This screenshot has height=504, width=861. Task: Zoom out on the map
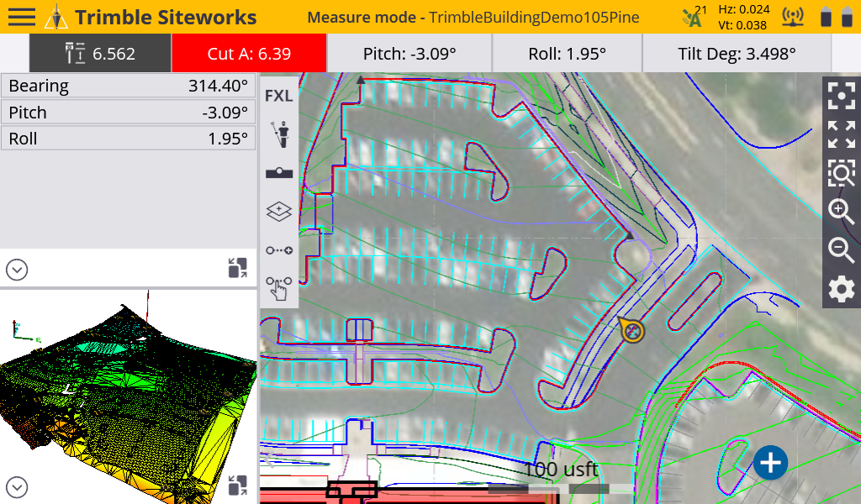click(841, 250)
